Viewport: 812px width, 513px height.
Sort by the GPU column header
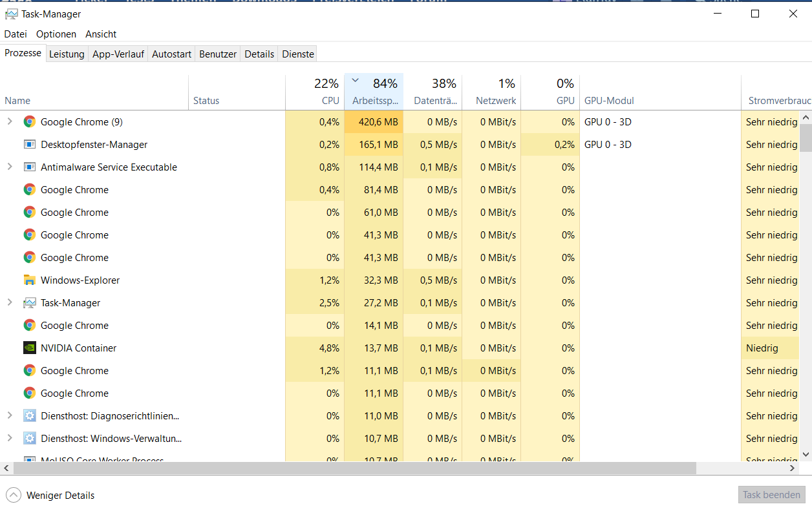(550, 92)
